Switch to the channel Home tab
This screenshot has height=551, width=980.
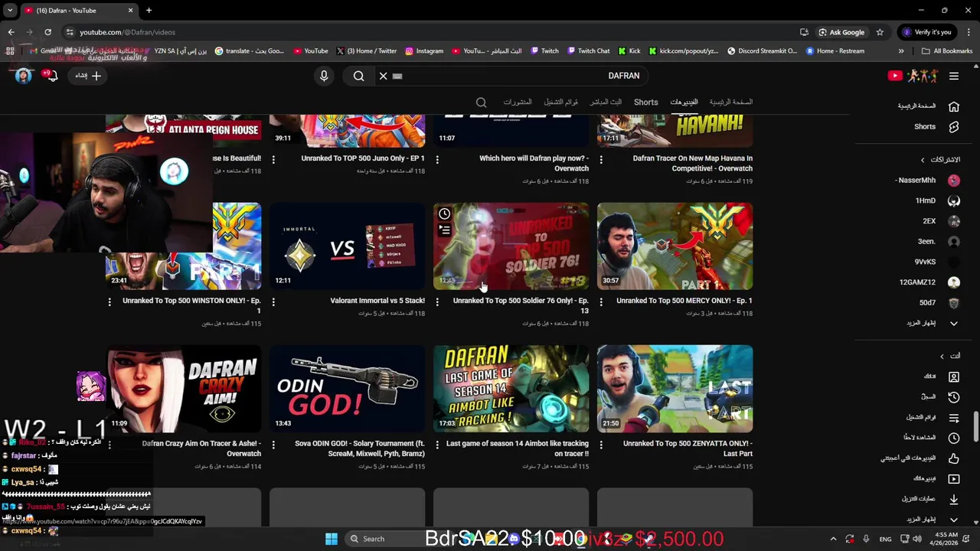pos(730,103)
